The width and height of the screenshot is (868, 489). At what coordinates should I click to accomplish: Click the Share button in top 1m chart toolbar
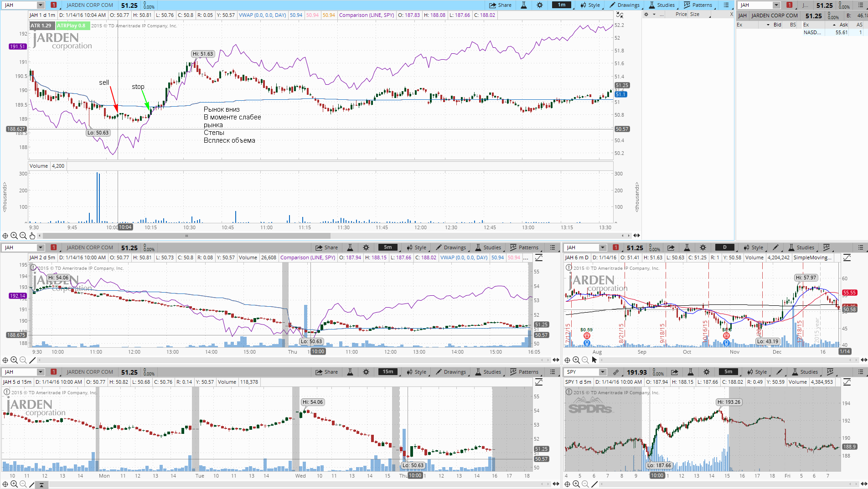pos(501,5)
